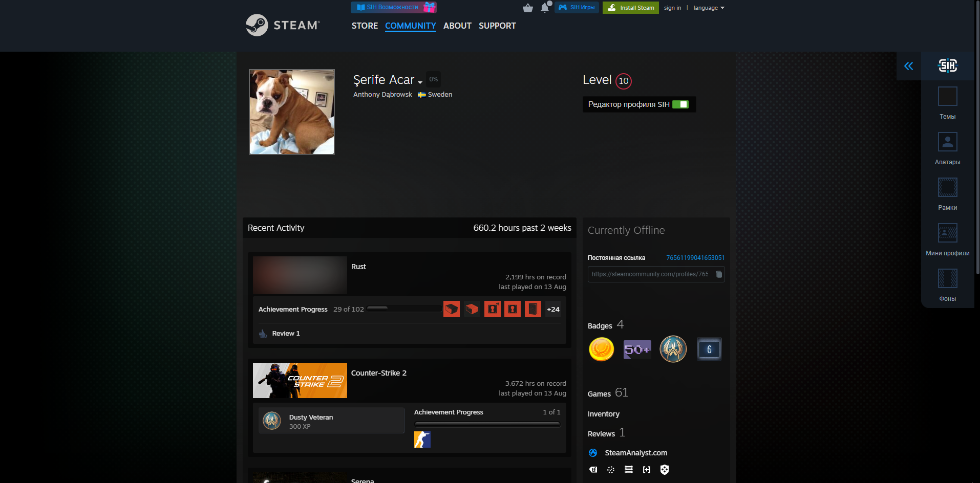This screenshot has width=980, height=483.
Task: Click the Install Steam button
Action: pos(631,8)
